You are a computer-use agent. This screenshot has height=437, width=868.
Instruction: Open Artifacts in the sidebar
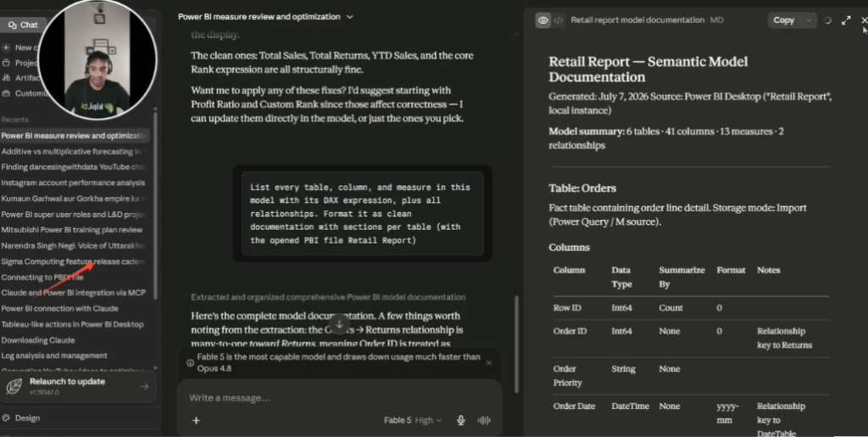click(22, 78)
